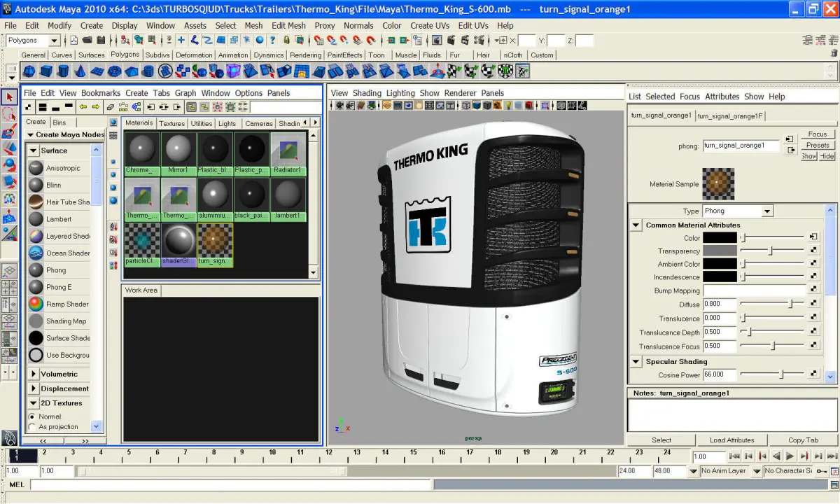Click the question mark help icon in status line
The width and height of the screenshot is (840, 504).
(274, 41)
